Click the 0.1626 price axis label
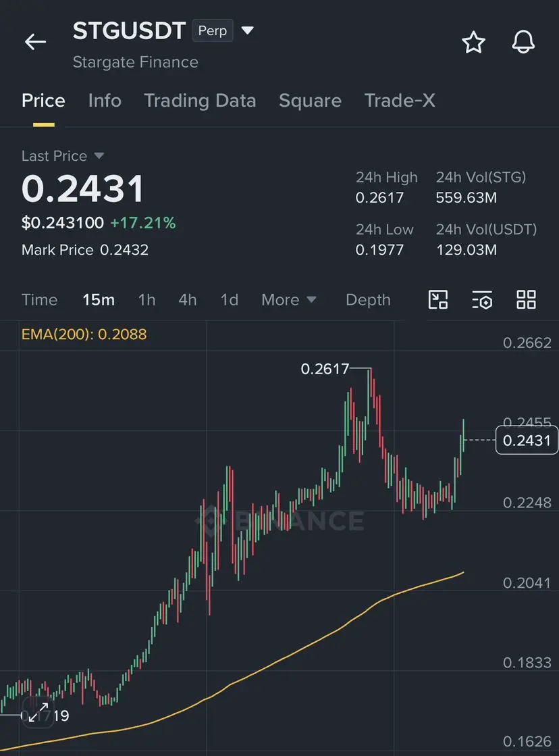The height and width of the screenshot is (756, 559). click(x=527, y=741)
